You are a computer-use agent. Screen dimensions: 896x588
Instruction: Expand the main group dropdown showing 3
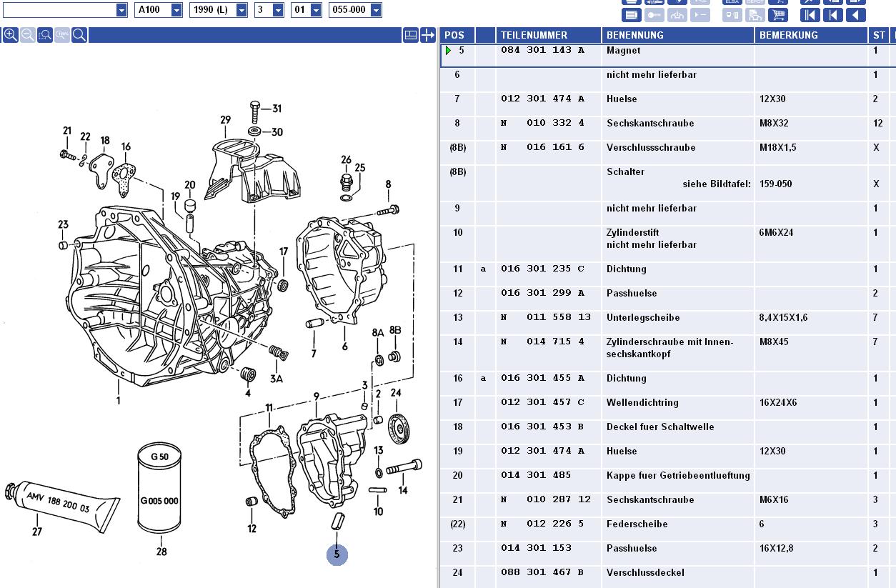(278, 10)
